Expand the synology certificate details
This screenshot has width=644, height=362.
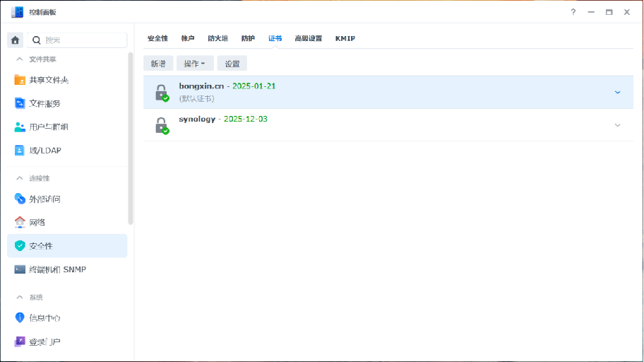(x=617, y=125)
